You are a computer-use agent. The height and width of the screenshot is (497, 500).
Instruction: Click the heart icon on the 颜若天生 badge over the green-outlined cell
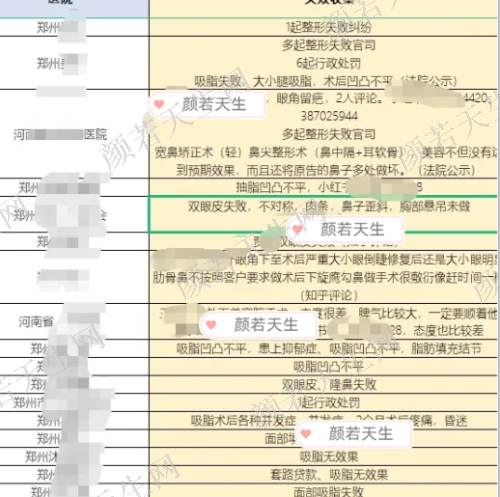tap(297, 229)
